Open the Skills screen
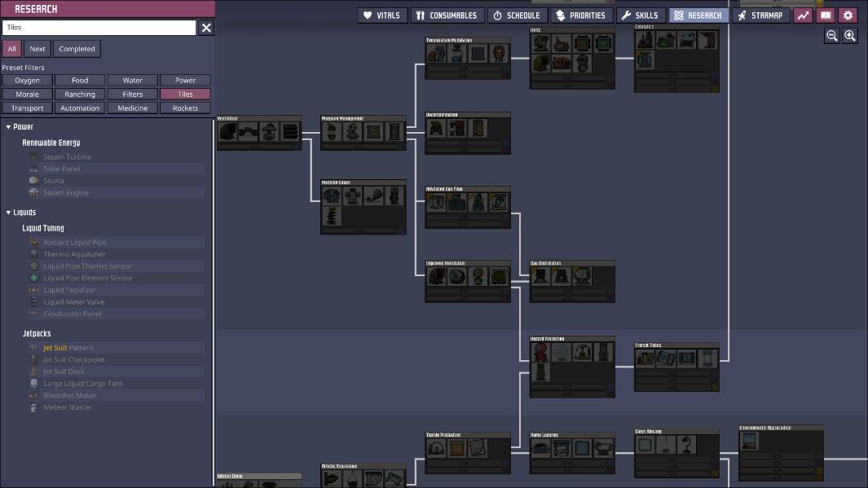The image size is (868, 488). click(x=640, y=15)
